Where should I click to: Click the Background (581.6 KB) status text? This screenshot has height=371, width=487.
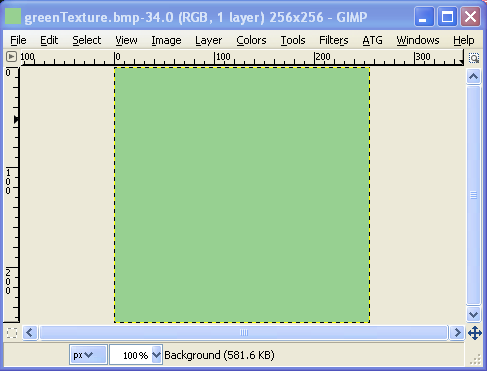pyautogui.click(x=219, y=355)
